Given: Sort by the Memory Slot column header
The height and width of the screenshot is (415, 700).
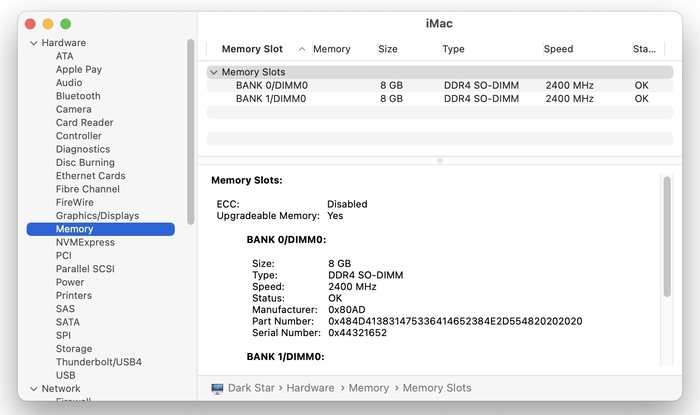Looking at the screenshot, I should 252,49.
